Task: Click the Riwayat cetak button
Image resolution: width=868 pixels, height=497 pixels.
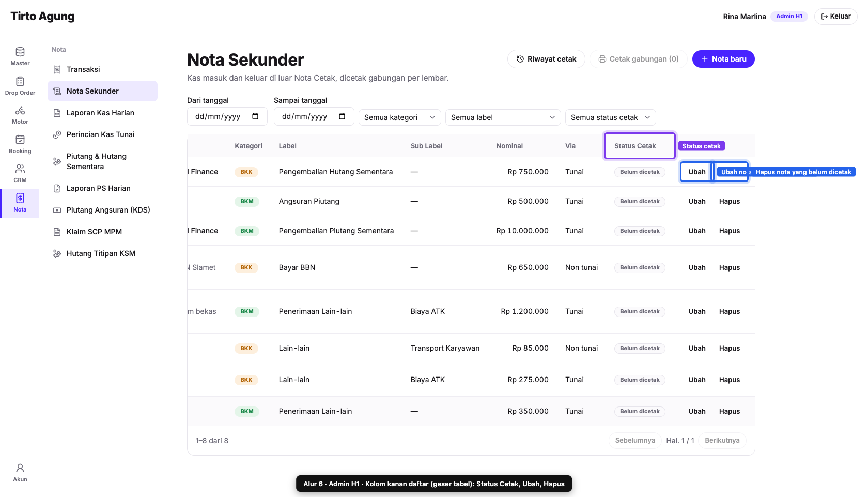Action: [546, 59]
